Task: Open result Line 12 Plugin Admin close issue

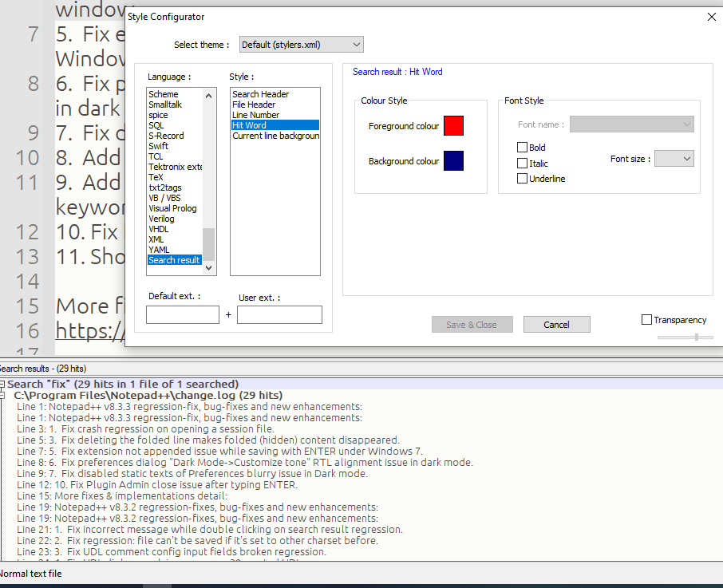Action: click(x=157, y=485)
